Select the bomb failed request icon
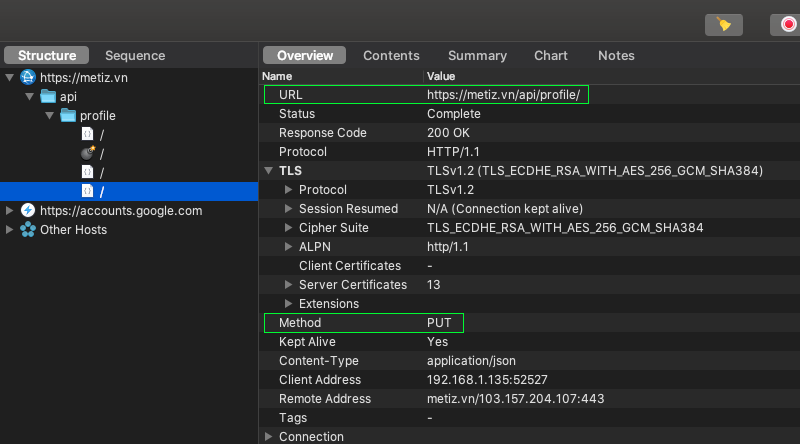Screen dimensions: 800x444 point(88,153)
